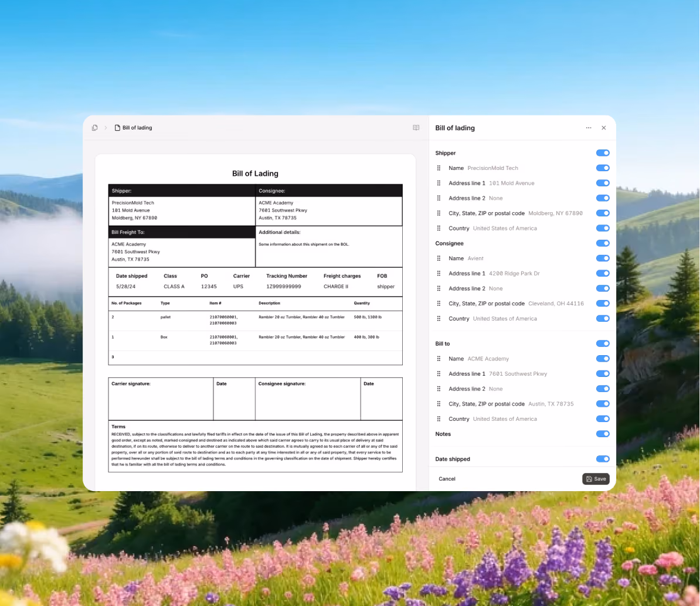Toggle the Bill to section switch
Image resolution: width=700 pixels, height=606 pixels.
tap(603, 343)
